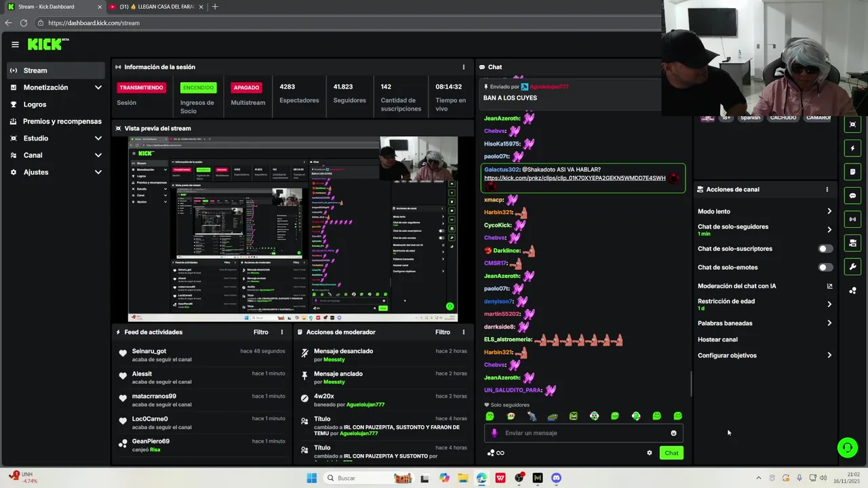Open session information three-dot menu
Viewport: 868px width, 488px height.
click(x=464, y=67)
